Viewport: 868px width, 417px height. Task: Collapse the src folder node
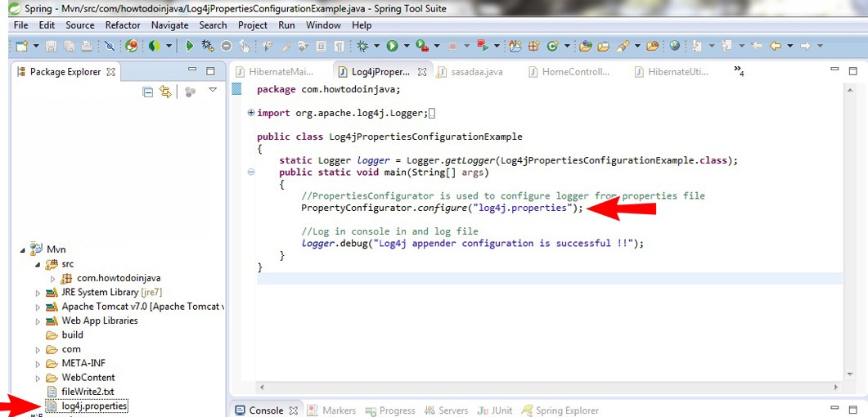click(38, 264)
